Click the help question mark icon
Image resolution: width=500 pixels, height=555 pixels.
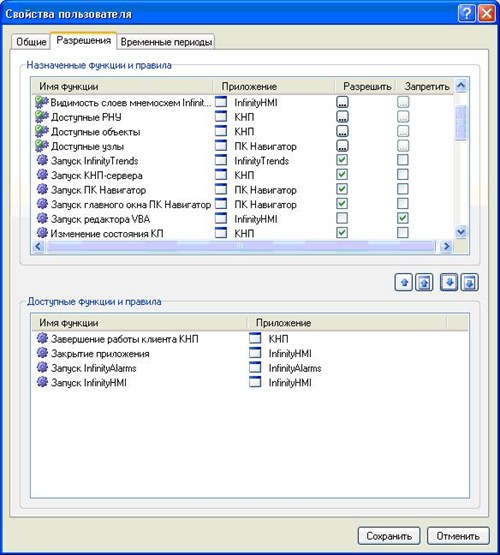(467, 14)
